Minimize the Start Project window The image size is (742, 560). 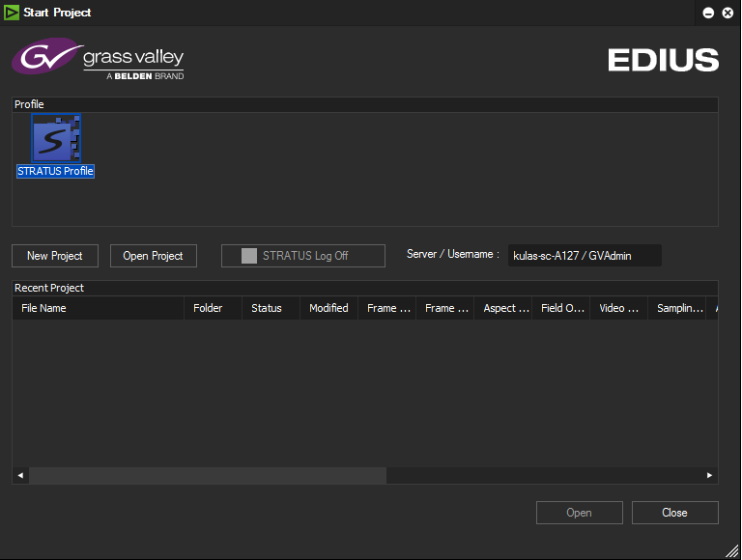click(x=708, y=13)
